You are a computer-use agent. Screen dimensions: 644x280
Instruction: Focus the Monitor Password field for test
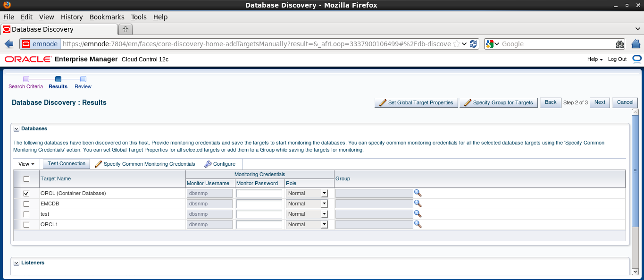click(x=259, y=214)
